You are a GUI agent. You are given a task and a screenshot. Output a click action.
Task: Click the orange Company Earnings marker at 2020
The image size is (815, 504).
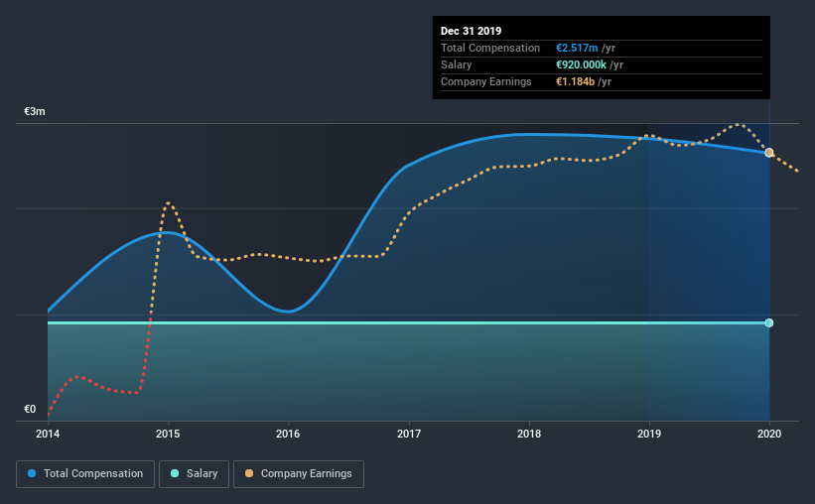point(769,153)
